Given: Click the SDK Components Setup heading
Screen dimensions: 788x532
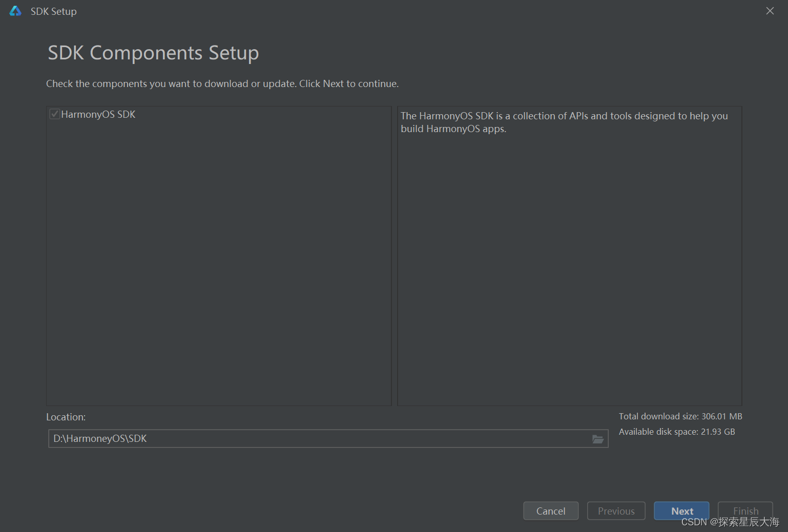Looking at the screenshot, I should point(153,53).
